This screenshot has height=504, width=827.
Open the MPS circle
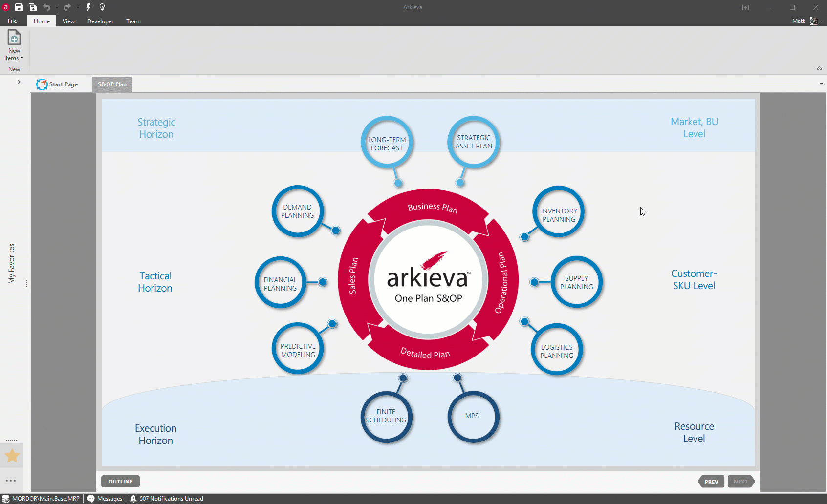click(473, 417)
